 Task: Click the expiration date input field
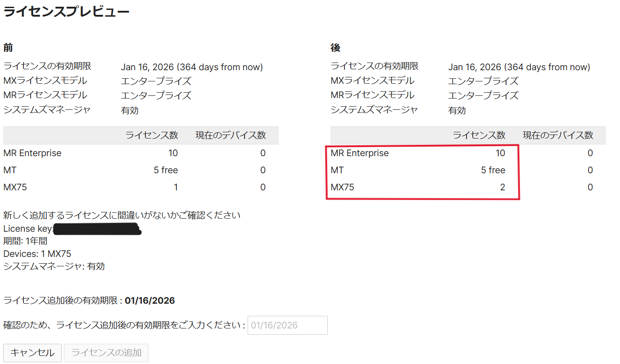coord(287,325)
